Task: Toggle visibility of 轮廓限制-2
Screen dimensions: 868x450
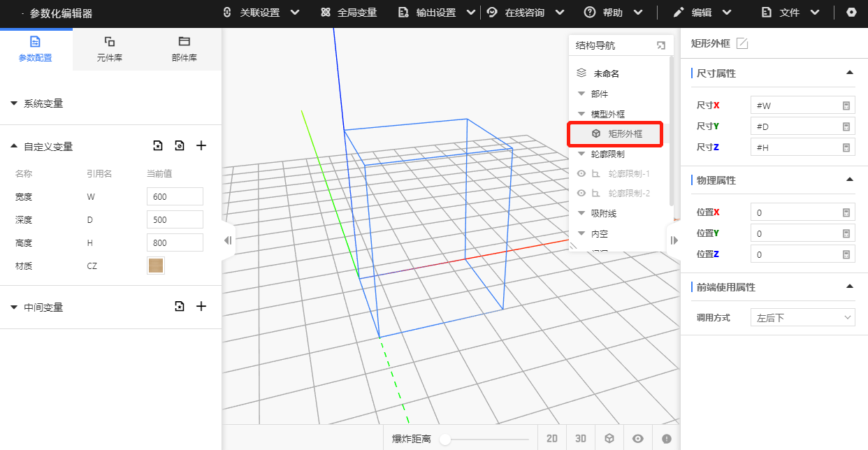Action: click(581, 194)
